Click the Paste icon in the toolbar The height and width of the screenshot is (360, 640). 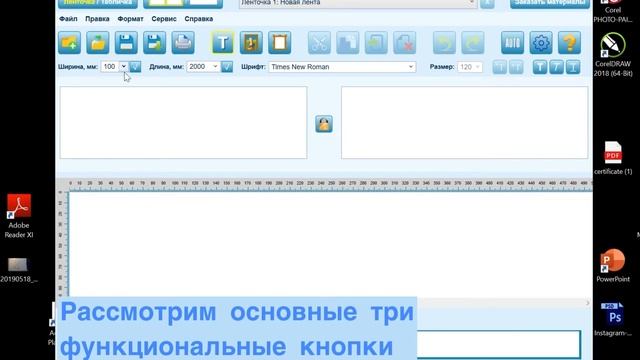coord(376,42)
